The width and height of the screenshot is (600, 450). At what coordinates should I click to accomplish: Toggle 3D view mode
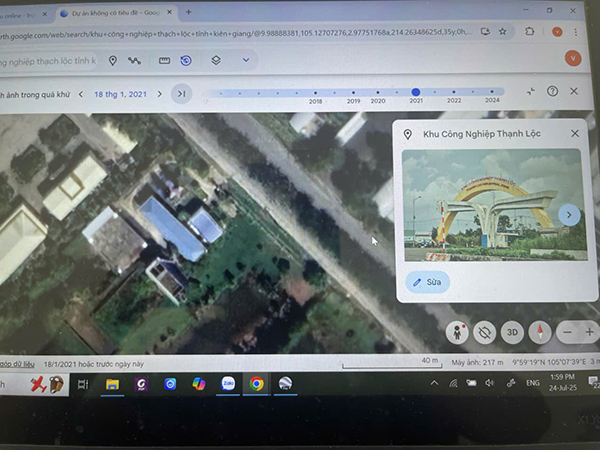[x=512, y=331]
